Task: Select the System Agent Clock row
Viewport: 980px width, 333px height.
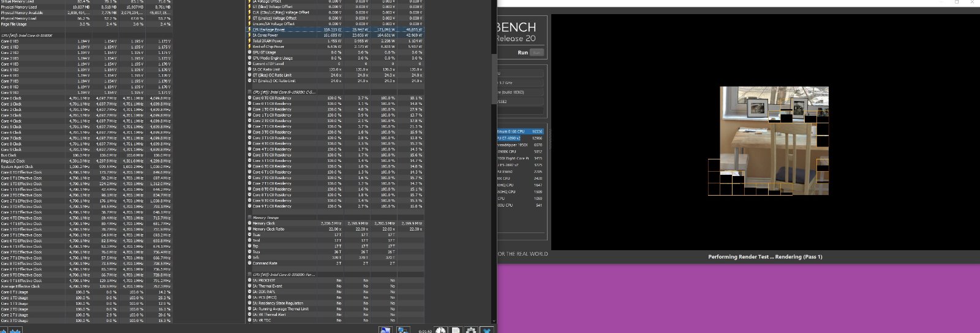Action: pyautogui.click(x=86, y=167)
